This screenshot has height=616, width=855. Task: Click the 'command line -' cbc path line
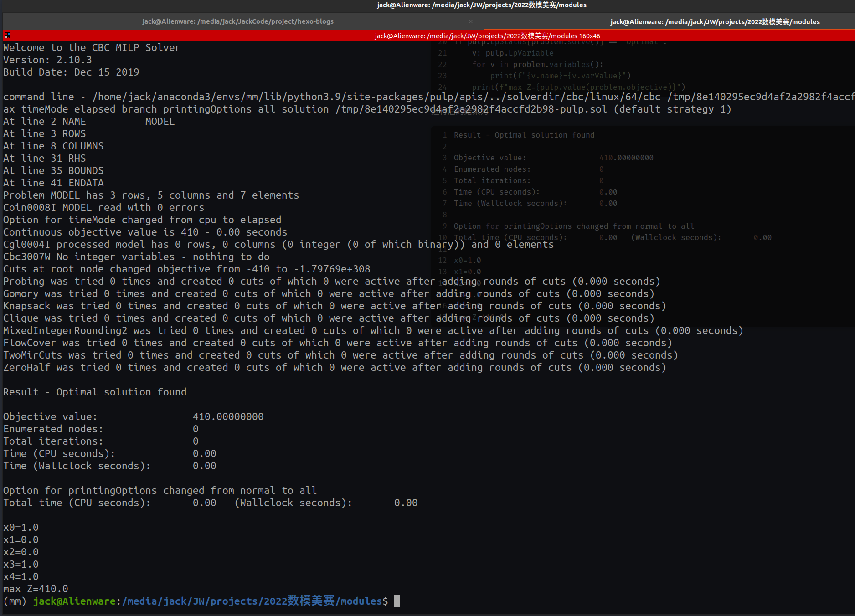click(428, 97)
